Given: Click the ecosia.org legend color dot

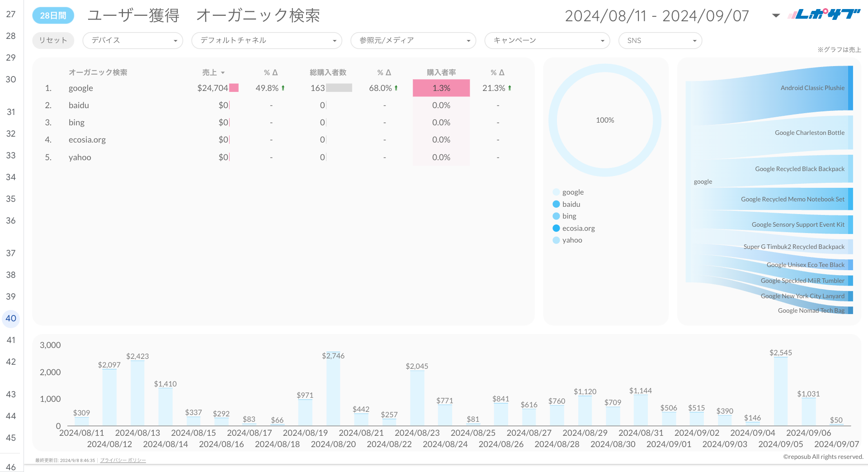Looking at the screenshot, I should [556, 228].
